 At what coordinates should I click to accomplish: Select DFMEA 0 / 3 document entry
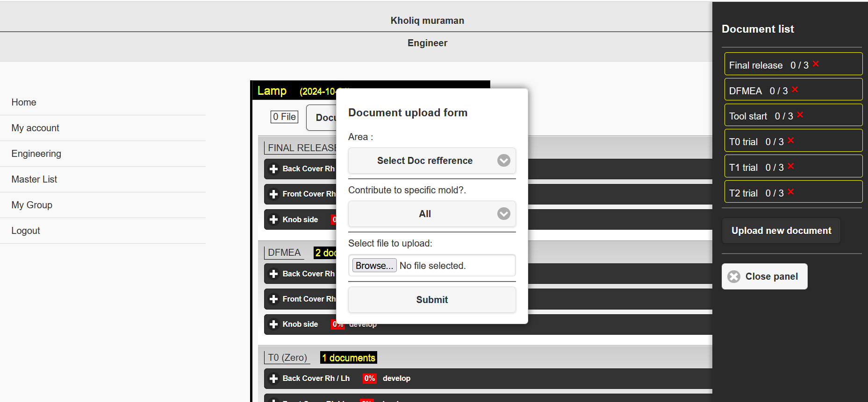point(793,89)
